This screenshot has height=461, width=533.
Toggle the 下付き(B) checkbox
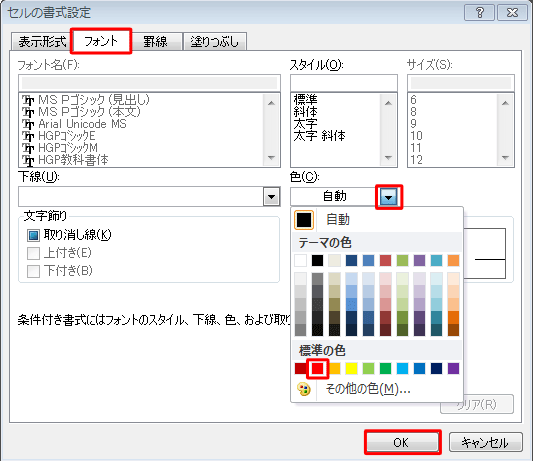[33, 271]
